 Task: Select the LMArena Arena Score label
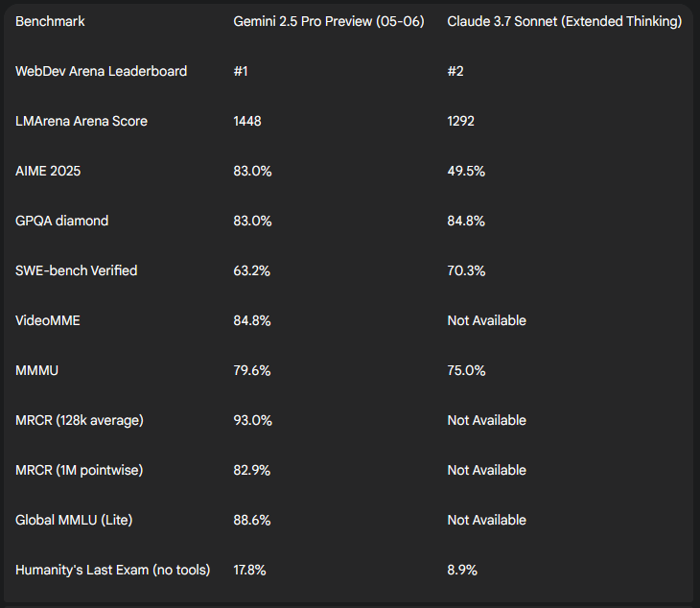pyautogui.click(x=82, y=121)
